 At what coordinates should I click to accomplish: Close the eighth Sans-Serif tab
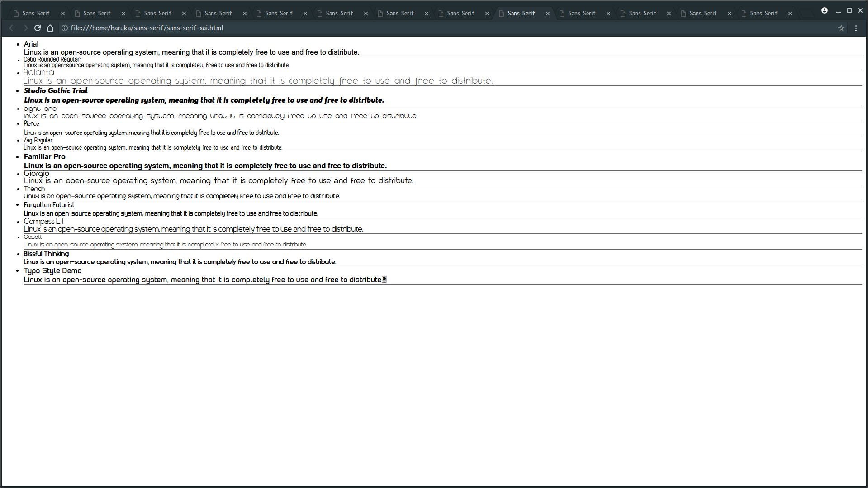click(487, 14)
